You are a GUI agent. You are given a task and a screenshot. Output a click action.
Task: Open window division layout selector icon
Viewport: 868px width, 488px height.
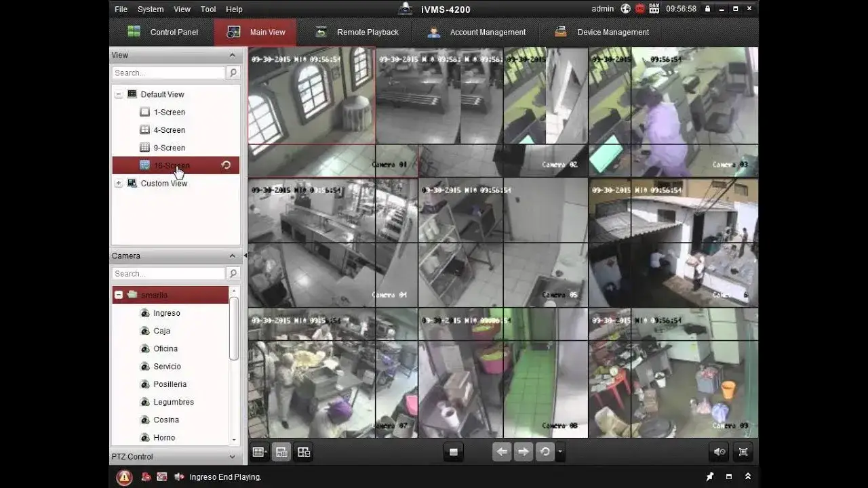tap(259, 452)
